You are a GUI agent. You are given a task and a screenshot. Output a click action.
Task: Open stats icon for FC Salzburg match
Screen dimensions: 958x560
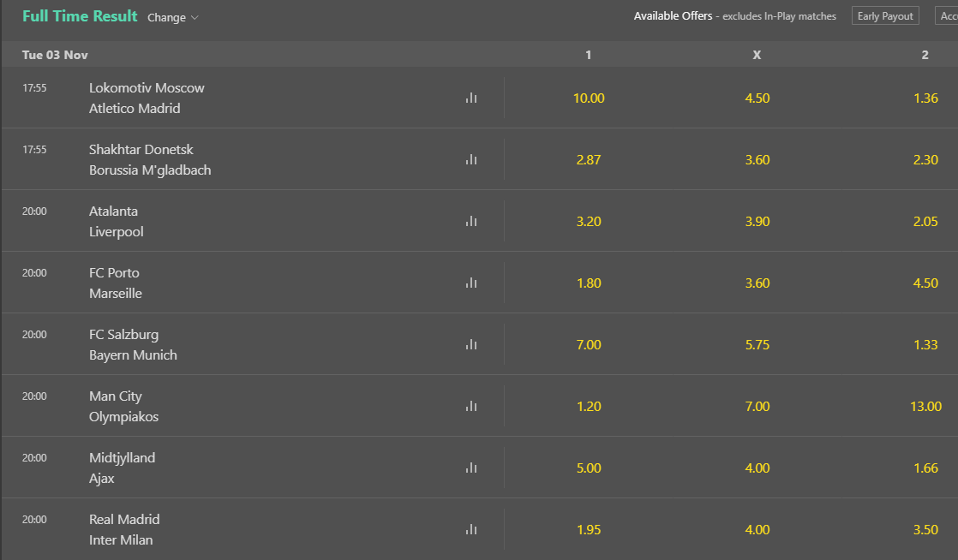[x=471, y=344]
